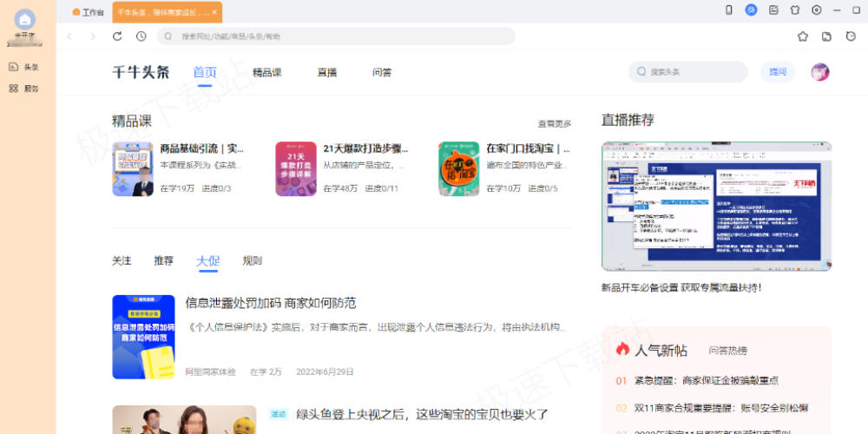Open the 商品基础引流 course thumbnail

pyautogui.click(x=133, y=169)
